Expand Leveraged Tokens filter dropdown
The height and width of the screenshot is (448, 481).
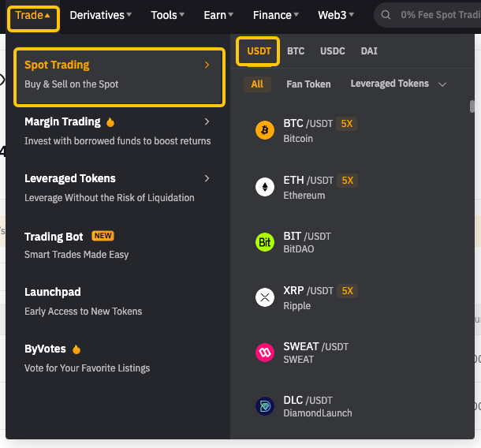[x=442, y=84]
